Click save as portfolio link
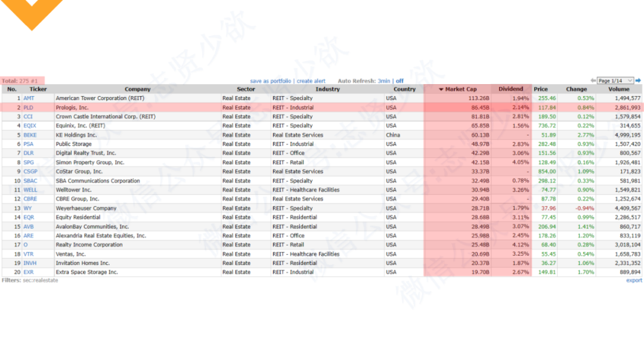644x362 pixels. tap(270, 81)
